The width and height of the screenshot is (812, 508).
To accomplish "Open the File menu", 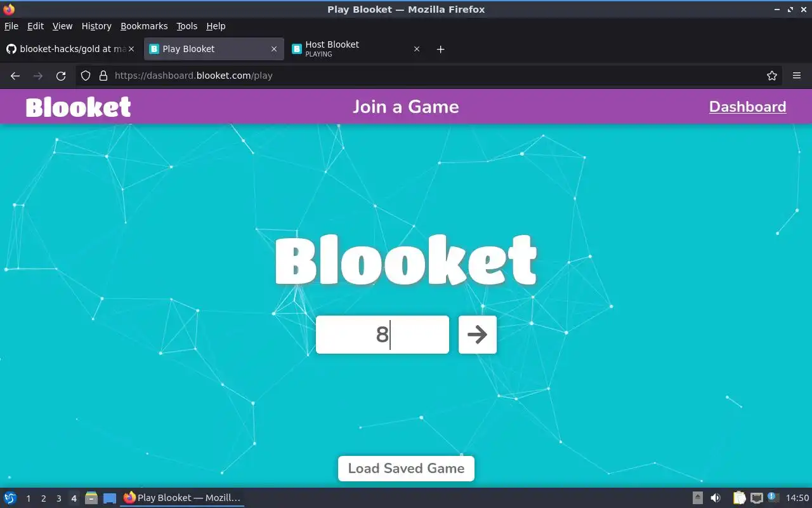I will 11,26.
